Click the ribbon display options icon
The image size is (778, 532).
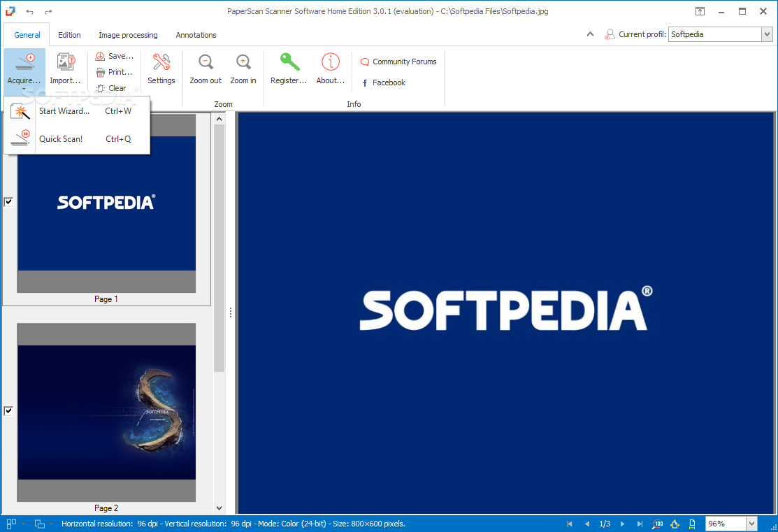[x=700, y=11]
